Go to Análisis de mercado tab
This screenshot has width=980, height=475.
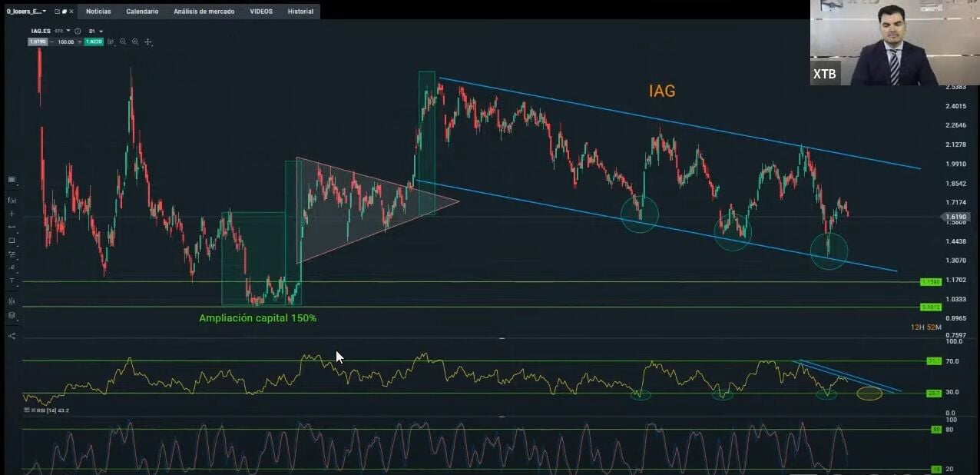pyautogui.click(x=204, y=12)
